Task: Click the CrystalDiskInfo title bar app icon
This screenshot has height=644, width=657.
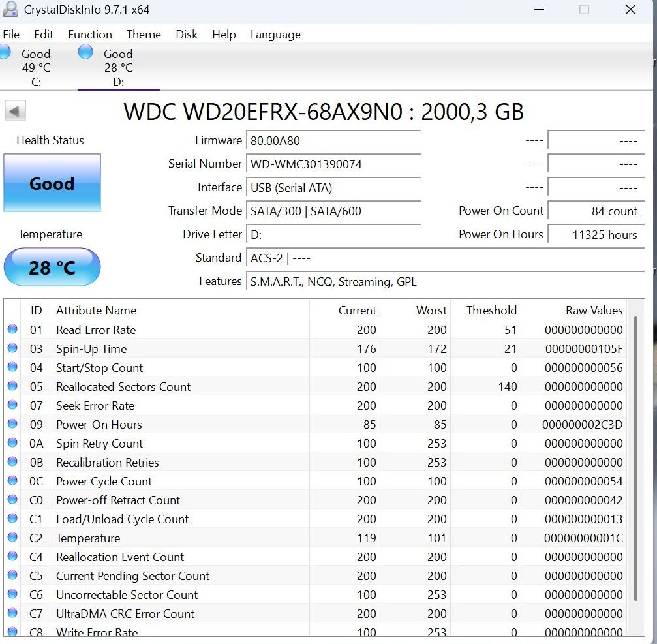Action: pos(10,10)
